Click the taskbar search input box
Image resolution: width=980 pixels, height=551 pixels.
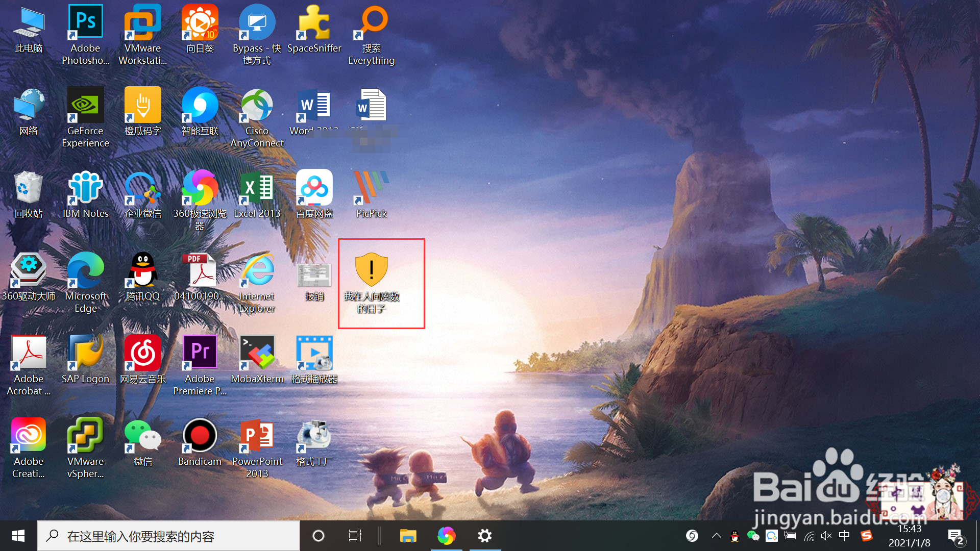tap(168, 536)
